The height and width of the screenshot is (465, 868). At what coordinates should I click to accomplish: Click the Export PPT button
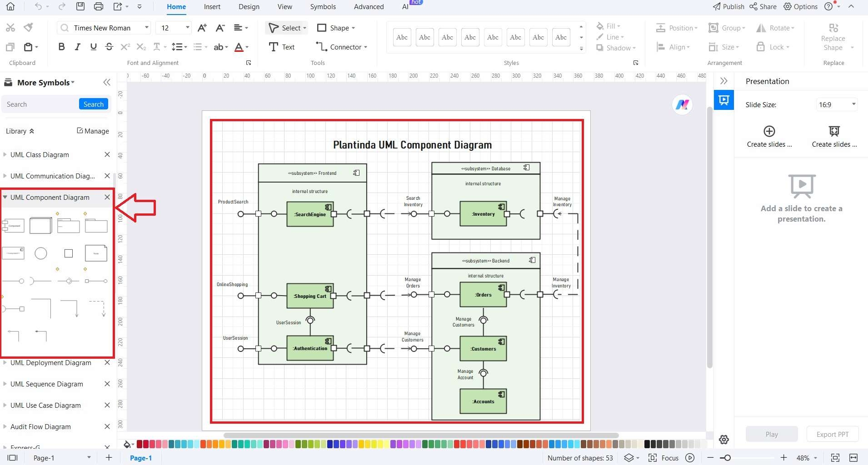tap(833, 434)
